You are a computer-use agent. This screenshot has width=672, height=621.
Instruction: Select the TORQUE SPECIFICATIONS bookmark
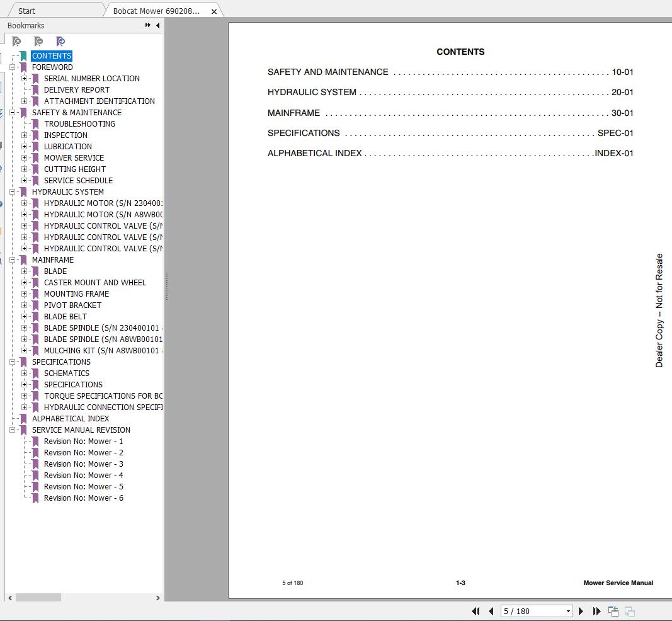pyautogui.click(x=103, y=396)
